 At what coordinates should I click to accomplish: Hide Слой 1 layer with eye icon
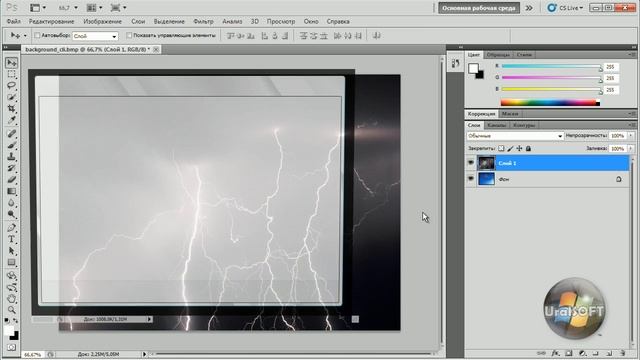click(471, 163)
